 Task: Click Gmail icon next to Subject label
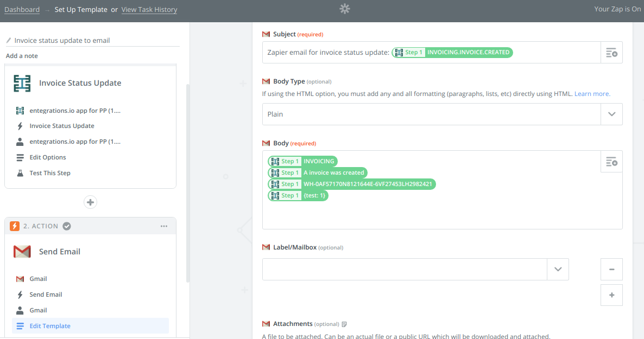coord(266,35)
